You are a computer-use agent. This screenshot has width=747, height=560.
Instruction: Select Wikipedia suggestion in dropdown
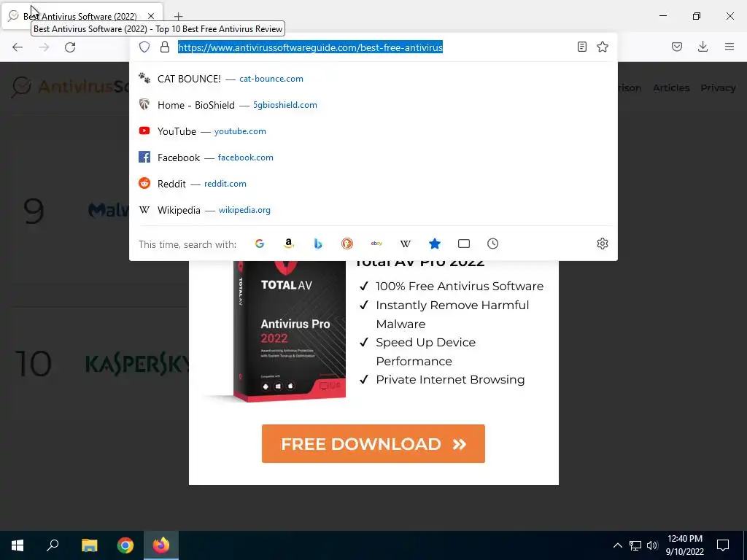tap(373, 210)
